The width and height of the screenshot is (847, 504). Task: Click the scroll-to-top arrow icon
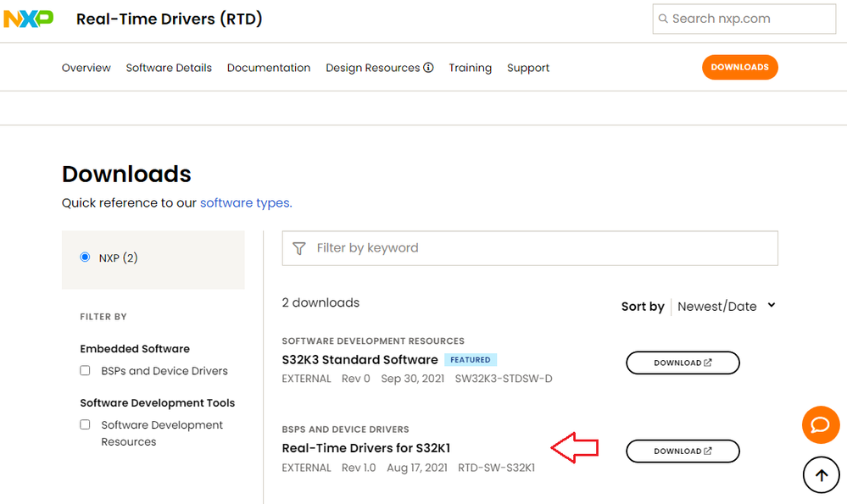pos(821,476)
